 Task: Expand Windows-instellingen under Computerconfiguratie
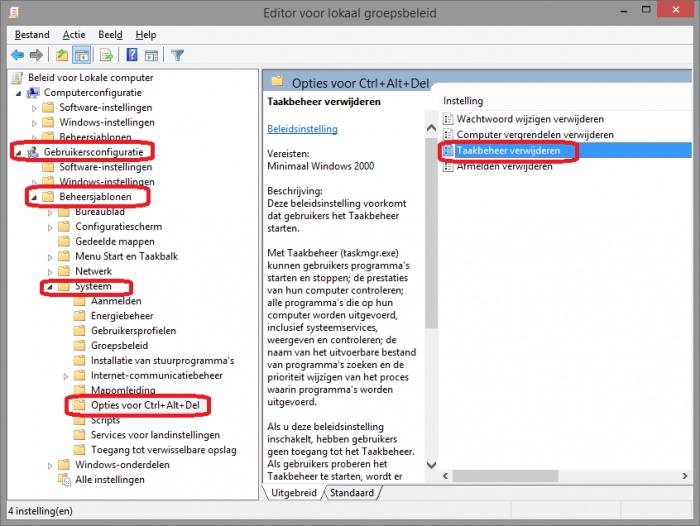tap(34, 123)
